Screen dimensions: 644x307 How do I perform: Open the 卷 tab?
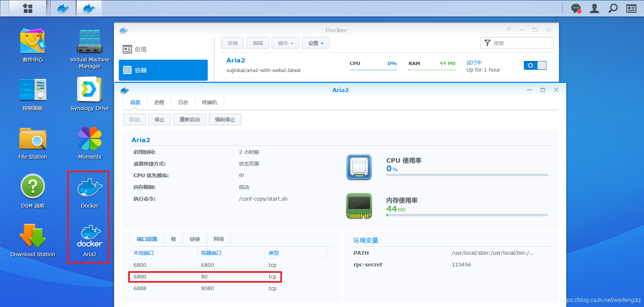(x=173, y=239)
